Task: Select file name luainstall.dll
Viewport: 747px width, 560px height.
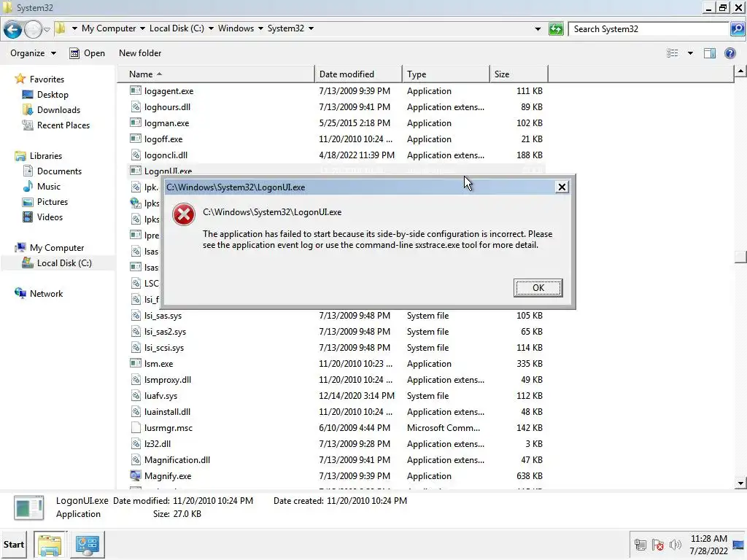Action: tap(167, 412)
